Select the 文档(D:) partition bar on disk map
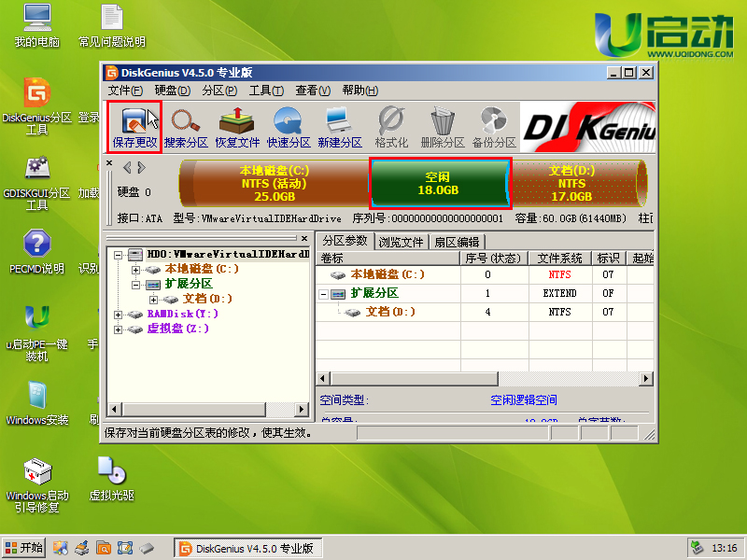747x560 pixels. coord(572,183)
